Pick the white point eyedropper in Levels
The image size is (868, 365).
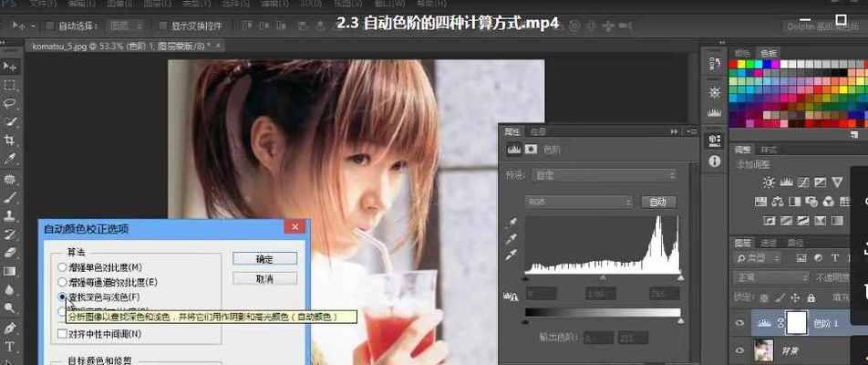[x=512, y=255]
